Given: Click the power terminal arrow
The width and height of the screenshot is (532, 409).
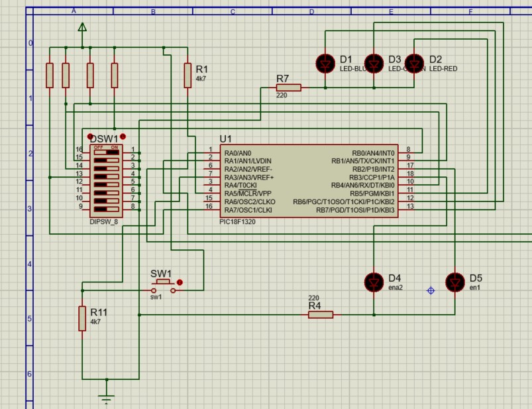Looking at the screenshot, I should 82,28.
